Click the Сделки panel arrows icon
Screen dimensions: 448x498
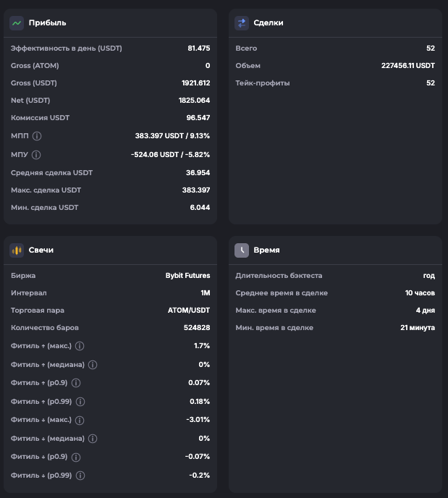[x=242, y=23]
